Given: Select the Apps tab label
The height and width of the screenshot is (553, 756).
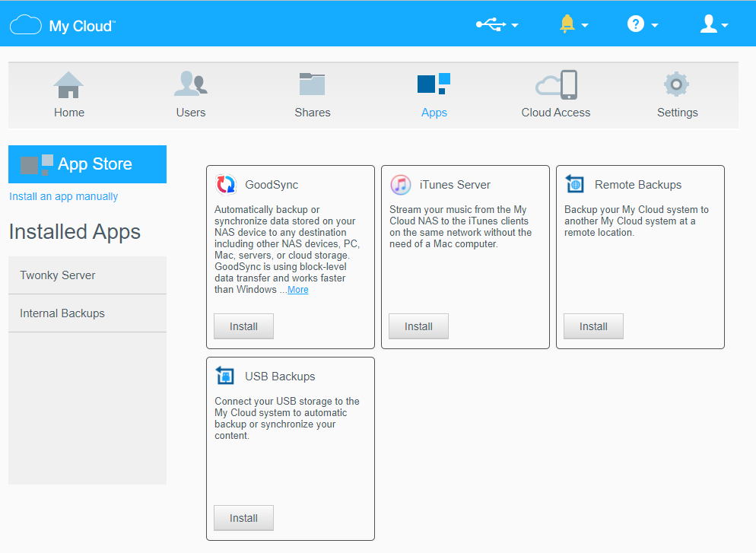Looking at the screenshot, I should 434,113.
